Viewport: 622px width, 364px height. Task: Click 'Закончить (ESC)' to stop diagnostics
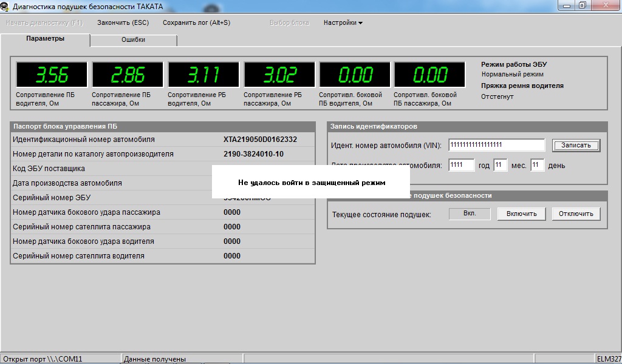pos(123,22)
